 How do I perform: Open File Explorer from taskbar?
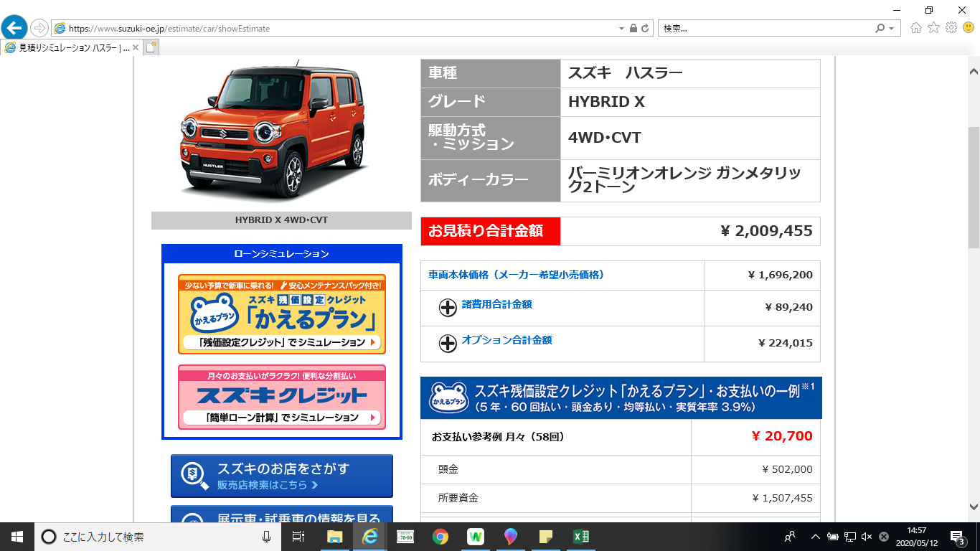(x=334, y=536)
